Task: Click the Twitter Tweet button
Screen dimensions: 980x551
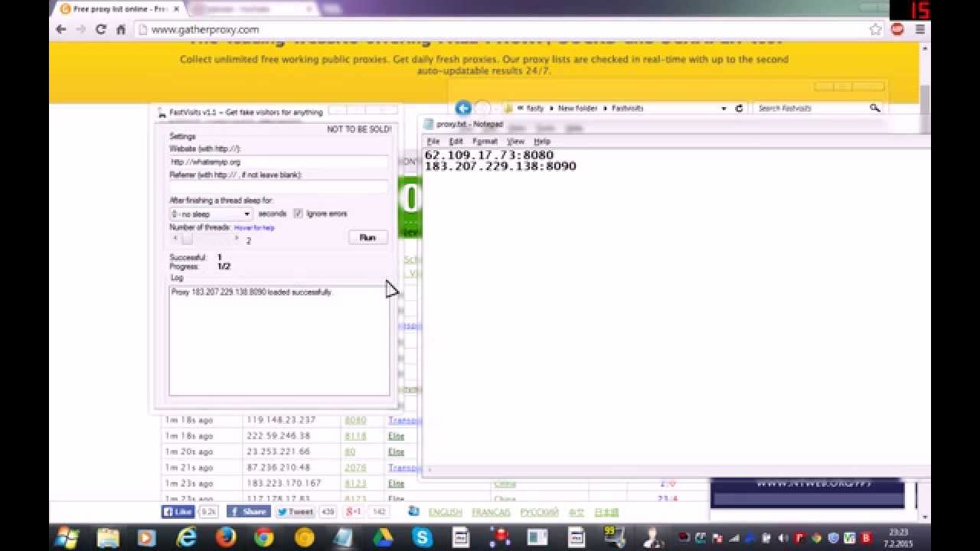Action: (x=295, y=511)
